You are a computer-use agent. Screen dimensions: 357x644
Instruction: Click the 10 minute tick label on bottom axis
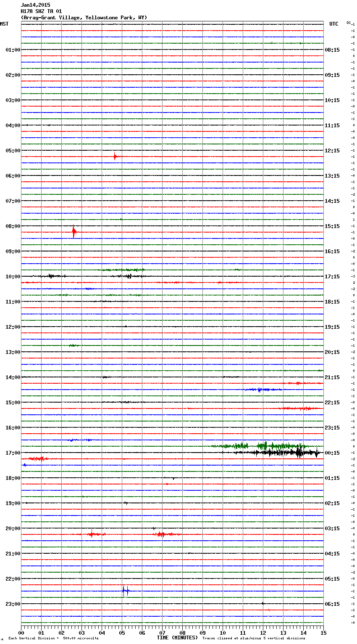[x=223, y=633]
